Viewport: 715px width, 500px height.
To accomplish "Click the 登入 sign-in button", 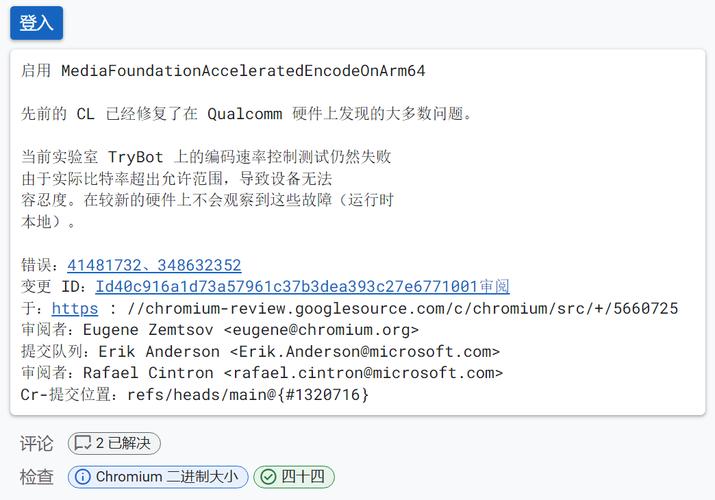I will [36, 23].
